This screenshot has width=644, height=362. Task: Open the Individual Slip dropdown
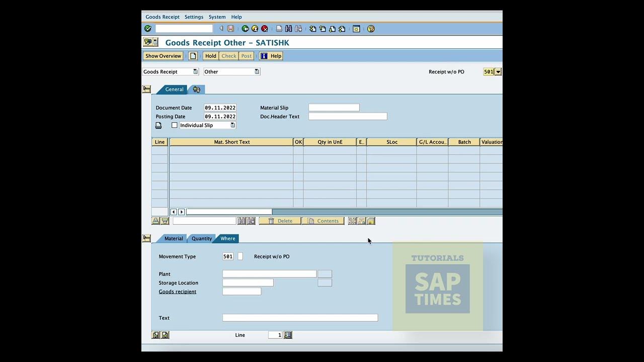[x=232, y=125]
